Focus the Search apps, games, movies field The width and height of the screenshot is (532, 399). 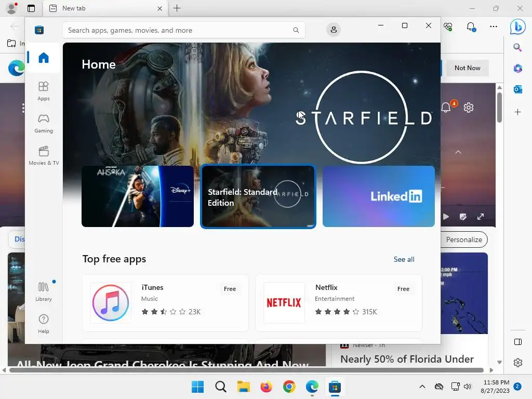tap(183, 30)
